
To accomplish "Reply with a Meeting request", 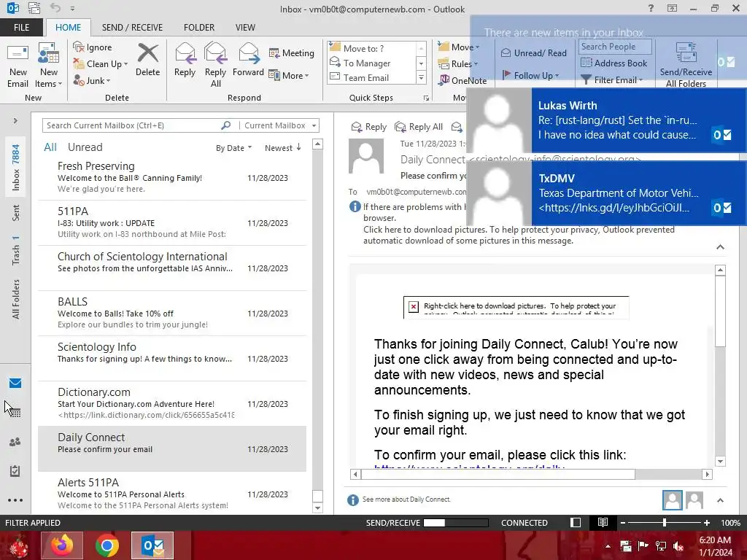I will point(292,52).
